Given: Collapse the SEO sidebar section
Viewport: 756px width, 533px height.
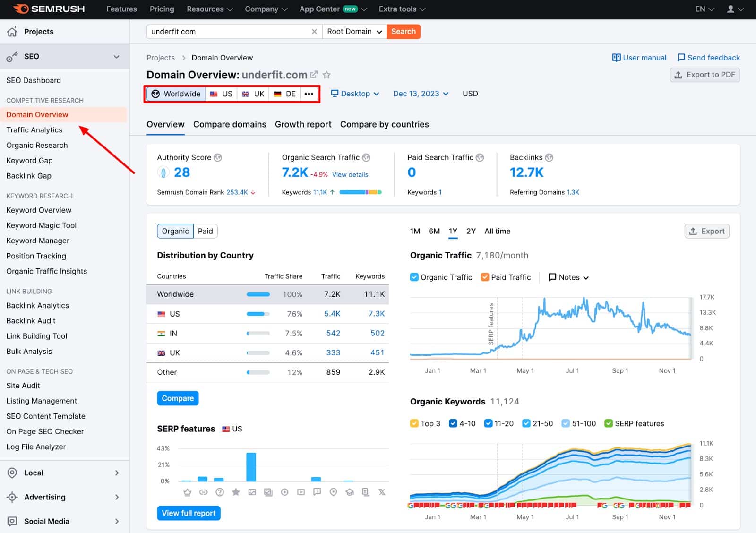Looking at the screenshot, I should click(x=116, y=56).
